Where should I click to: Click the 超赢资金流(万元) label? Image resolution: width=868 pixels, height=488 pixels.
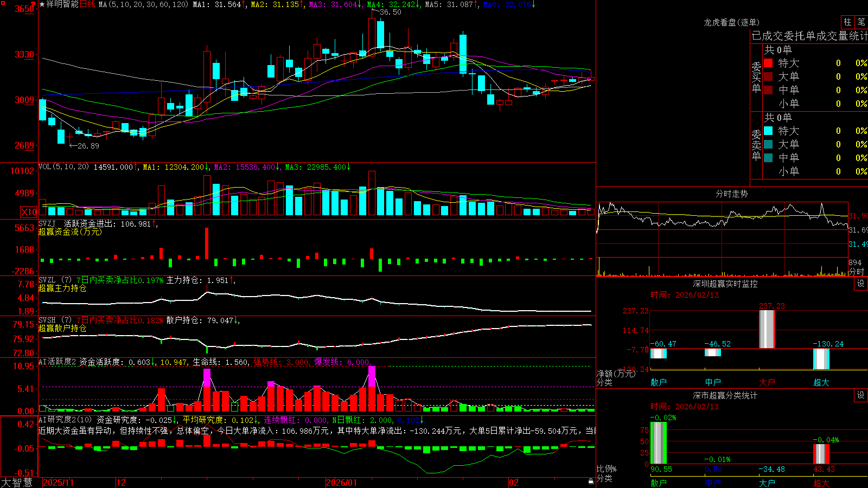coord(70,232)
